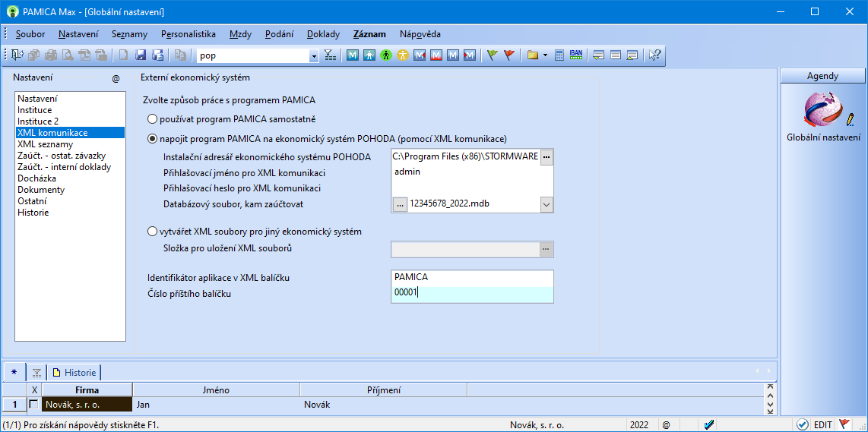Click the yellow circle person icon

coord(403,55)
